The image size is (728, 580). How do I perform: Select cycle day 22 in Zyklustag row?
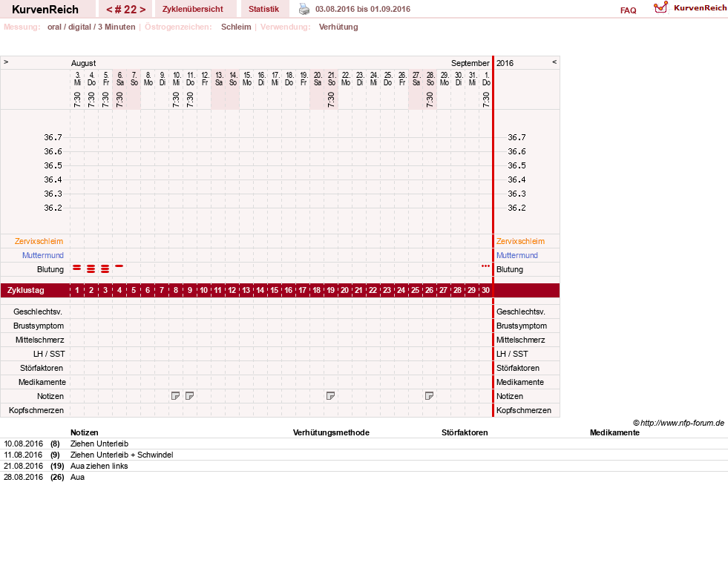[x=373, y=290]
